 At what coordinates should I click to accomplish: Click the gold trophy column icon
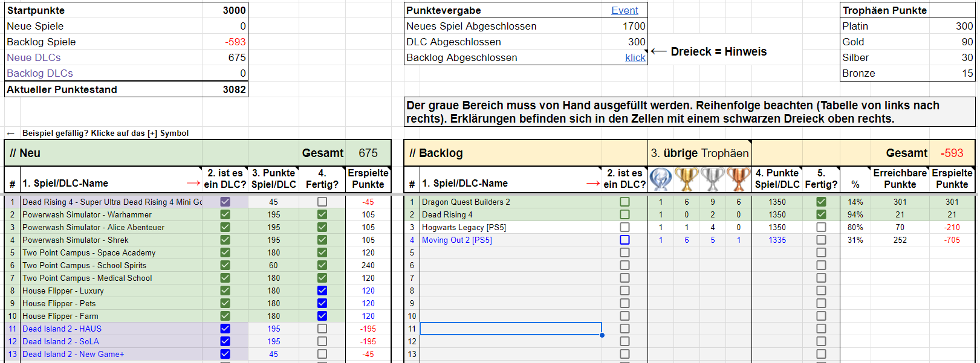687,179
